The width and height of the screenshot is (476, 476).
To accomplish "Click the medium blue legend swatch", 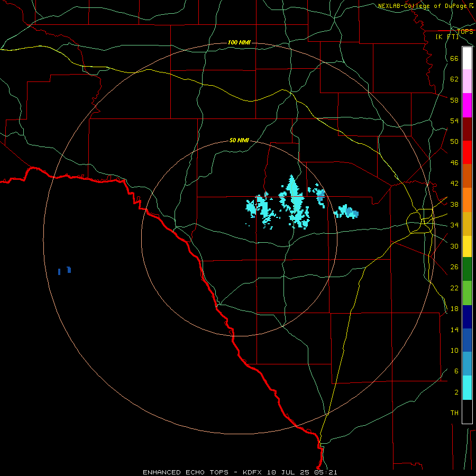I will point(467,340).
